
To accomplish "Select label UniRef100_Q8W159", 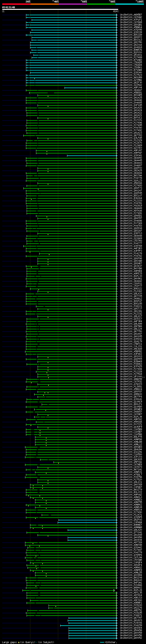I will (131, 379).
